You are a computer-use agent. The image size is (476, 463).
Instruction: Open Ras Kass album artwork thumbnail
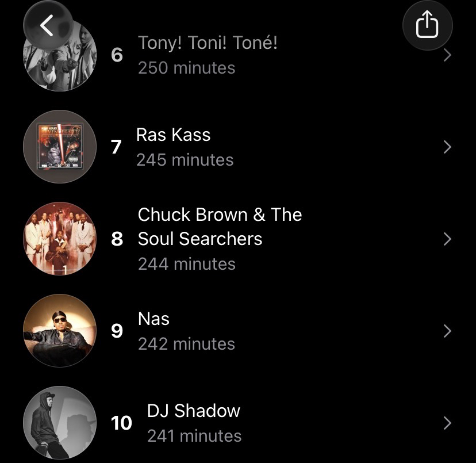(60, 147)
